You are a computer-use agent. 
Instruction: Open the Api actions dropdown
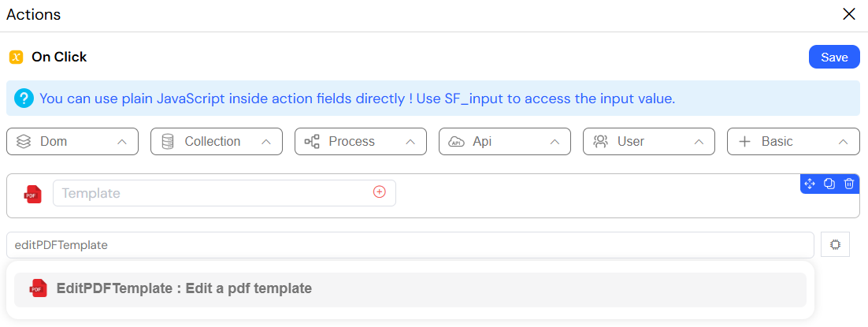(504, 141)
